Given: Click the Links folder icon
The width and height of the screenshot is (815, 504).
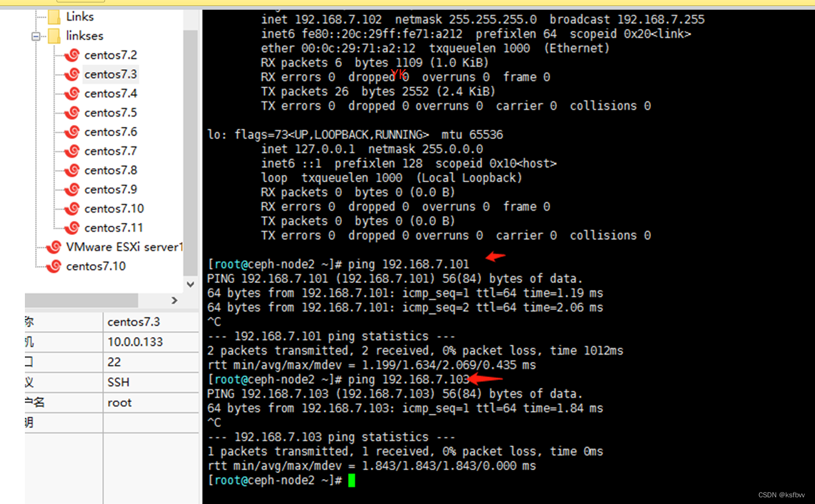Looking at the screenshot, I should tap(54, 17).
